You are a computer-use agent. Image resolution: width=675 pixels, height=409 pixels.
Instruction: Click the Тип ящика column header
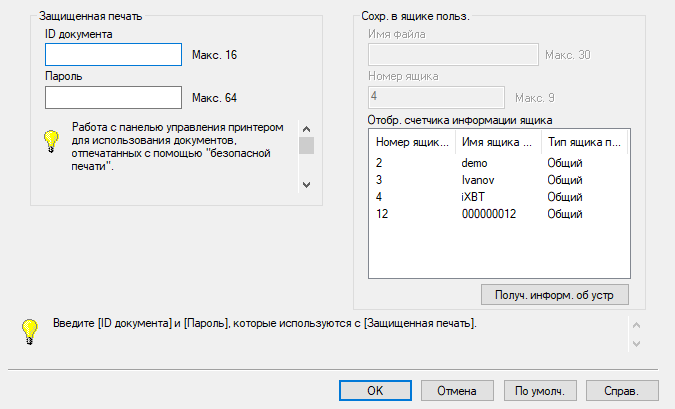click(582, 144)
